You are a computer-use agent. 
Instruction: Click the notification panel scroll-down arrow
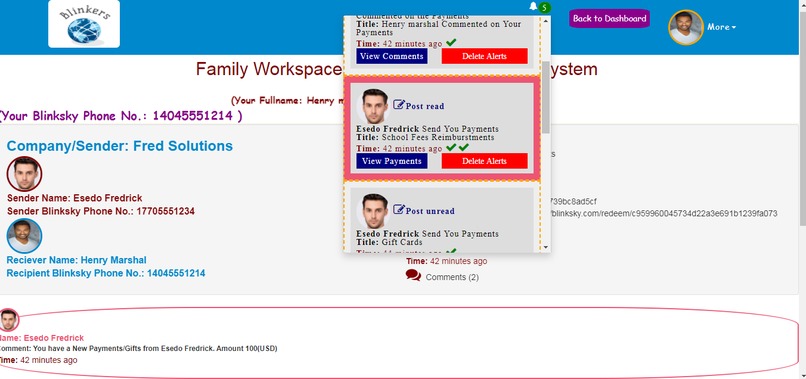545,247
